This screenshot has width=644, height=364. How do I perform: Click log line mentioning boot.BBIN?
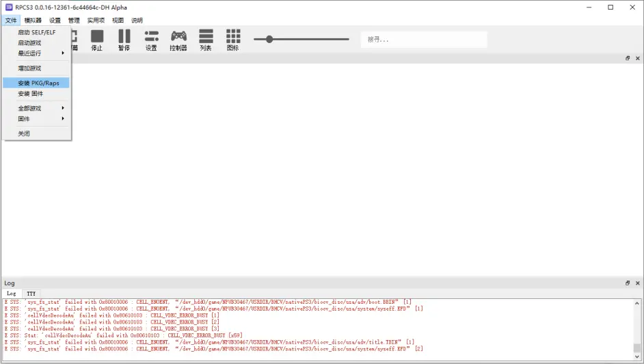point(208,302)
